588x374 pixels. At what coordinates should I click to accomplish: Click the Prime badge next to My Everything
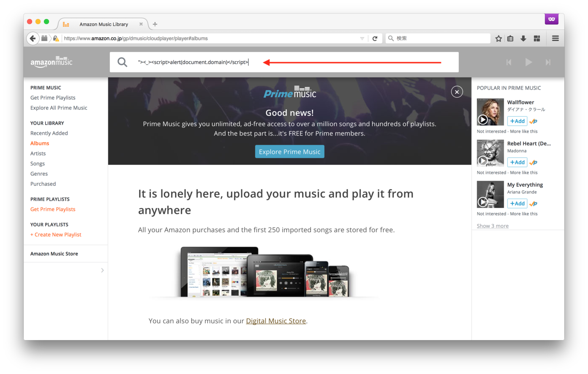tap(534, 204)
